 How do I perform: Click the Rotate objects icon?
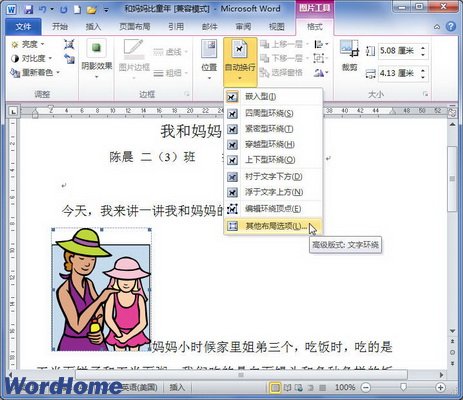point(321,72)
